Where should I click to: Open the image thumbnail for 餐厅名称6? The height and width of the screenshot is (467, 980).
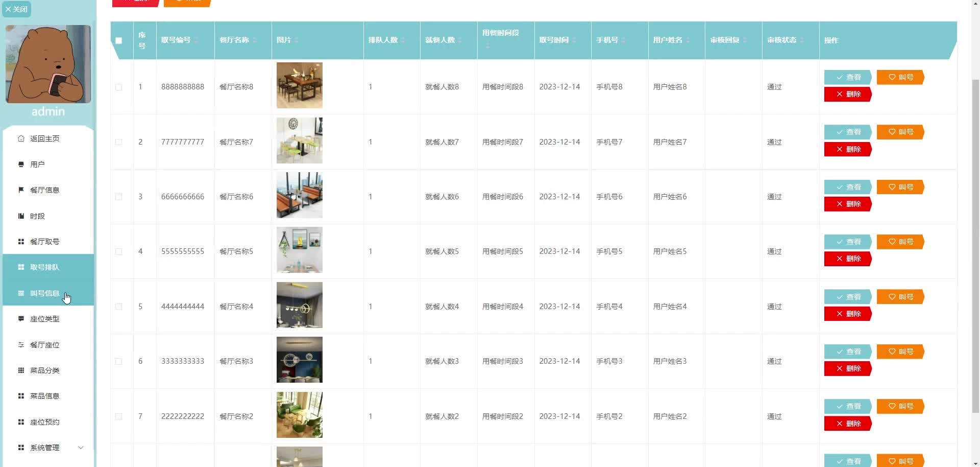[x=300, y=195]
